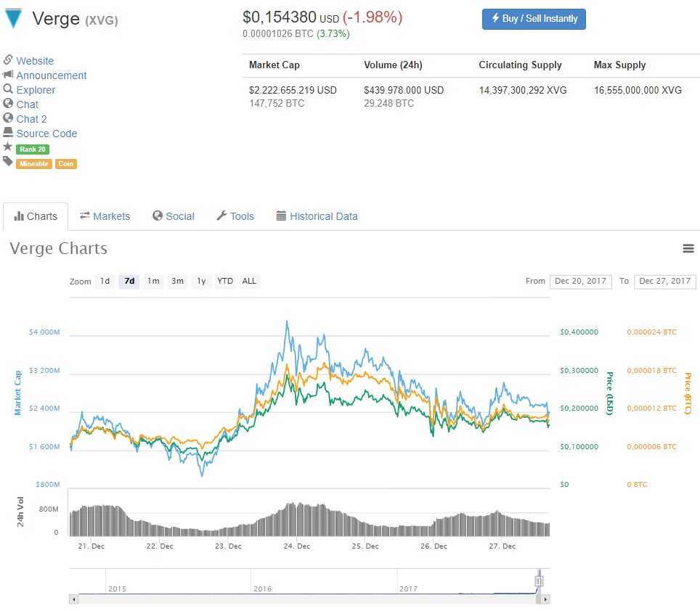The width and height of the screenshot is (700, 611).
Task: Click the globe icon beside Chat
Action: click(7, 104)
